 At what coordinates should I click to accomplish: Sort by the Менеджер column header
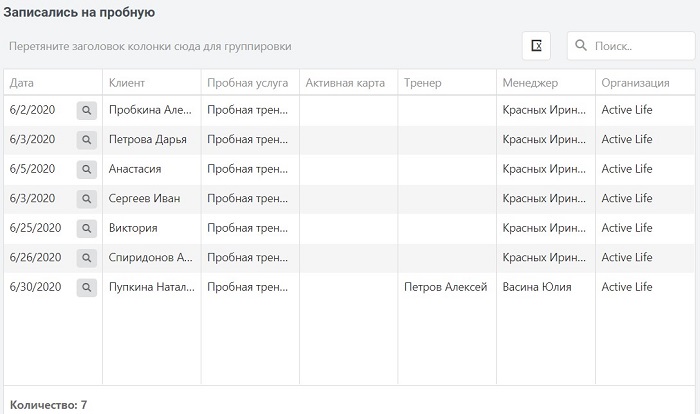pos(546,83)
